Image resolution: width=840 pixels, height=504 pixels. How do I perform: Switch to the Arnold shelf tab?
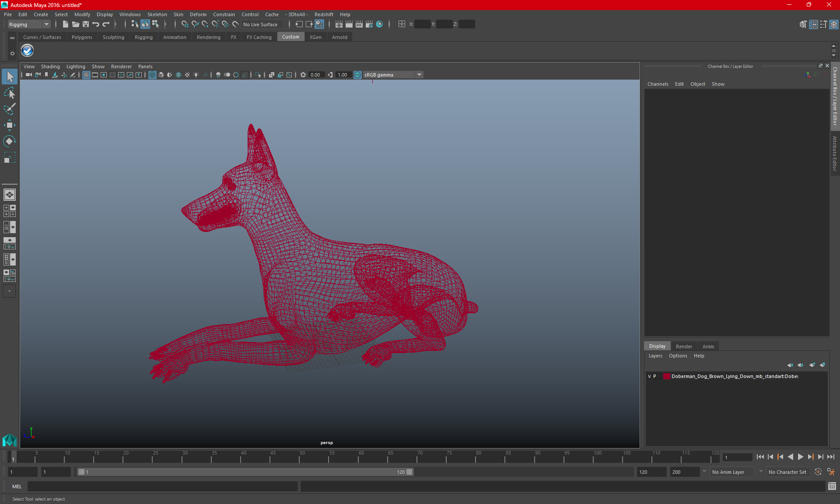pos(339,37)
